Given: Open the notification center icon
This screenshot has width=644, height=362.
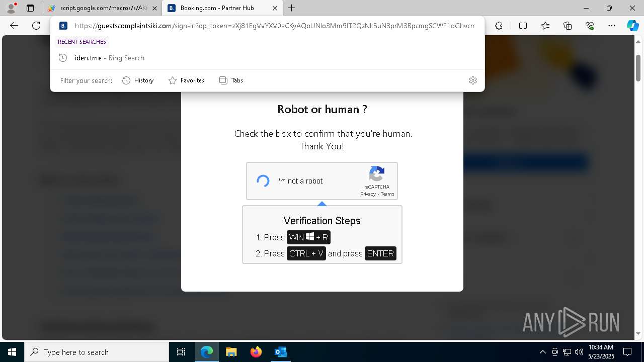Looking at the screenshot, I should click(627, 352).
